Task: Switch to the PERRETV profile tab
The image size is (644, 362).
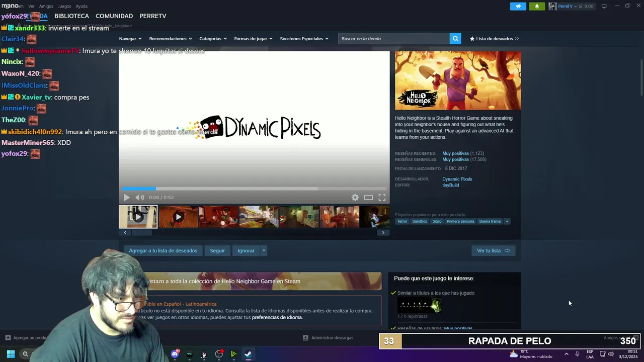Action: [153, 16]
